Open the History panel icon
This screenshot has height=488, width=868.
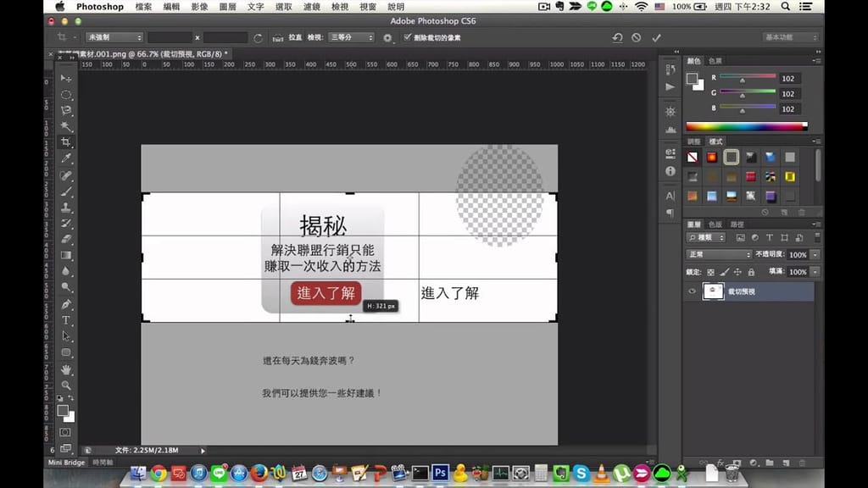(x=670, y=69)
